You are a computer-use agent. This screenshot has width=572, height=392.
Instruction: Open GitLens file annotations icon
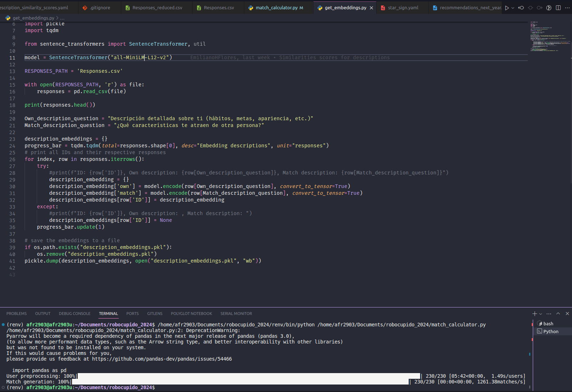(x=549, y=7)
